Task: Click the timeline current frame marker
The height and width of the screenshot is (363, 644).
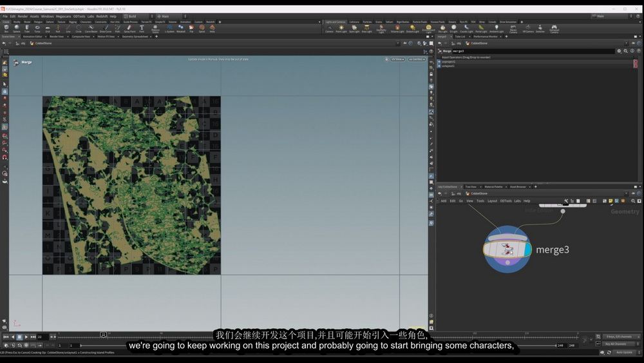Action: click(104, 335)
